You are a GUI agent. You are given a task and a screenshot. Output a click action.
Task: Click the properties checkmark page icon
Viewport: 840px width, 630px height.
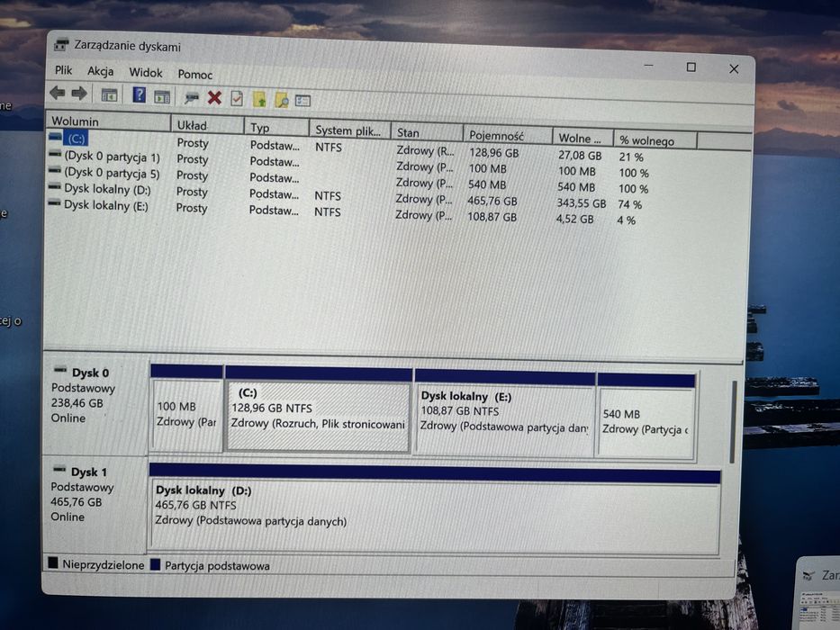(237, 98)
